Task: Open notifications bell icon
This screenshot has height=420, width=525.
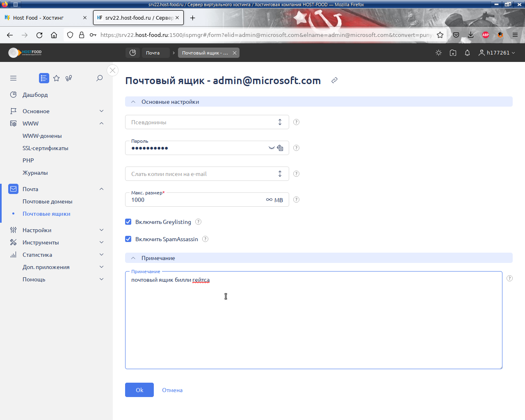Action: pos(467,52)
